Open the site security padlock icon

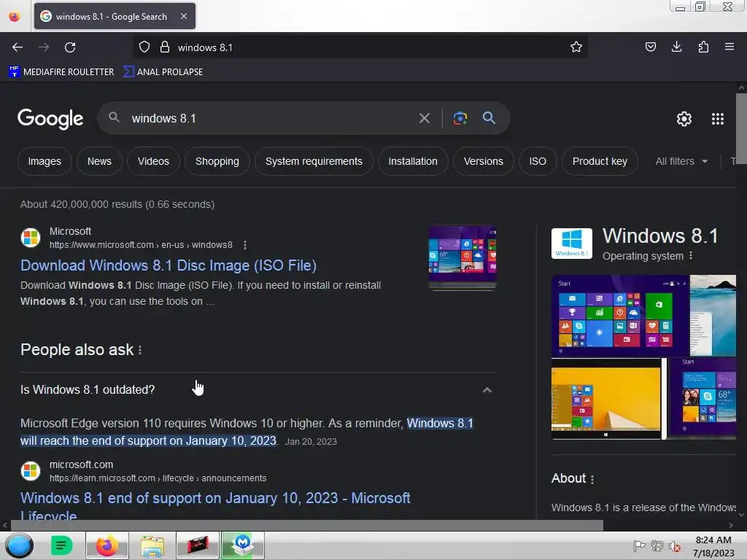click(x=165, y=47)
